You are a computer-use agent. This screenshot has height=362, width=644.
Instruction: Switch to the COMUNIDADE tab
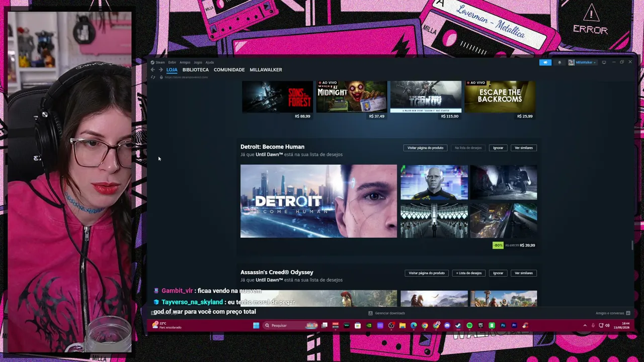(229, 70)
